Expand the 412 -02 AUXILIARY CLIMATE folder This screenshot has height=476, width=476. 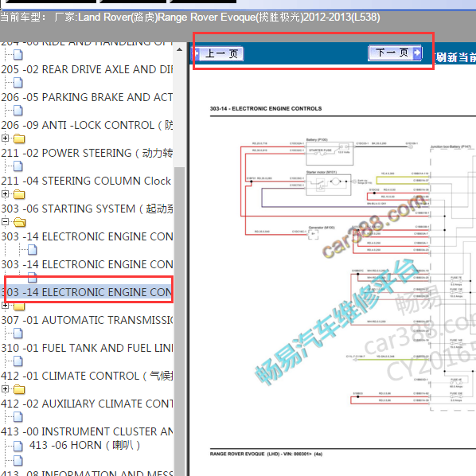click(5, 388)
